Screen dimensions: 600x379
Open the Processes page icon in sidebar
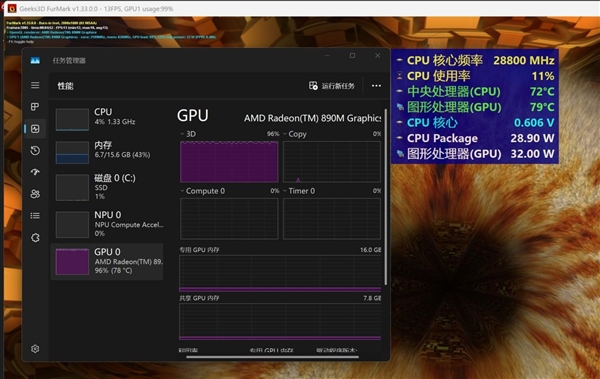click(35, 107)
